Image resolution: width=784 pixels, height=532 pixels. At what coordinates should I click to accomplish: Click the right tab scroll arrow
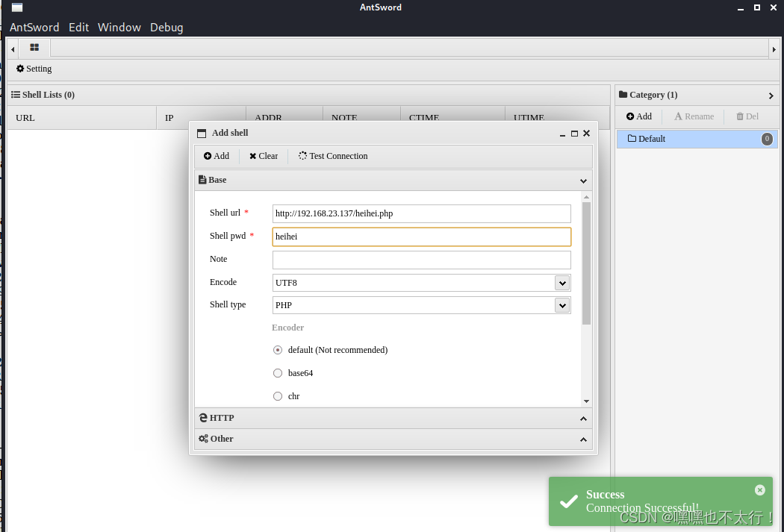point(774,49)
